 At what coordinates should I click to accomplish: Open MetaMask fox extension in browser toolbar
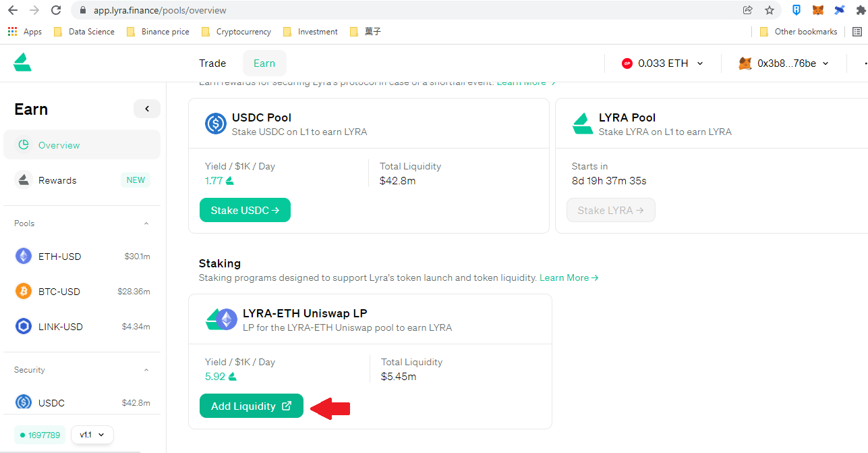[817, 10]
